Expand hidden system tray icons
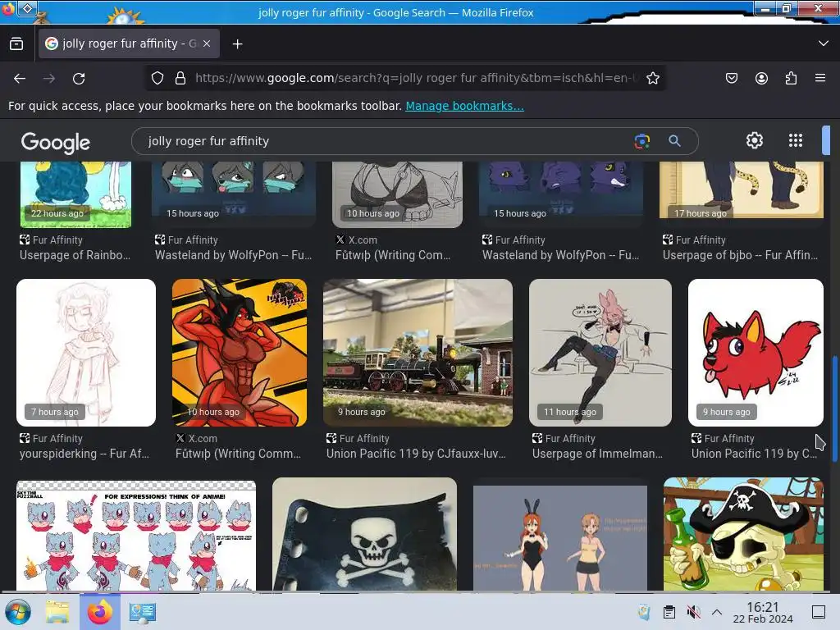 point(717,612)
